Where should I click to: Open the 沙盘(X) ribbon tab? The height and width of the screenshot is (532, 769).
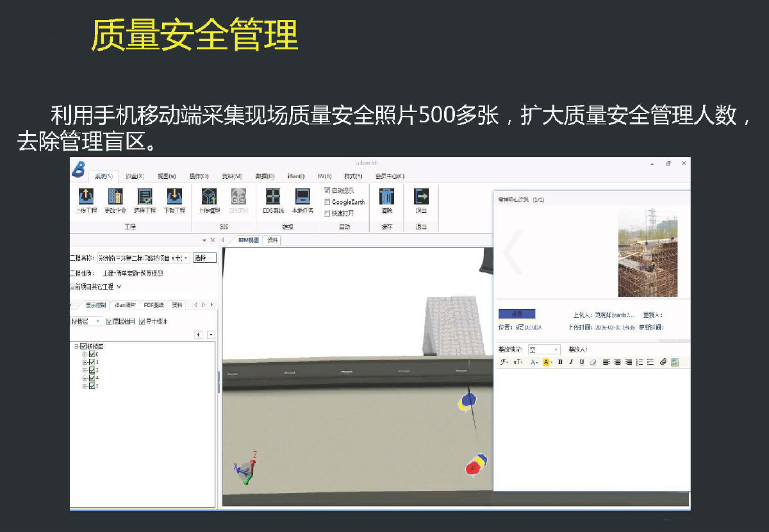coord(135,176)
